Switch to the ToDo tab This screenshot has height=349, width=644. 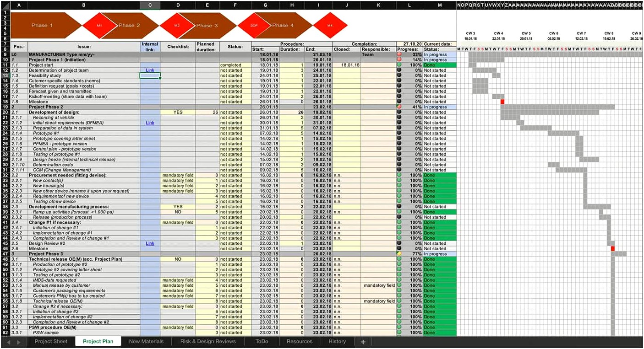262,342
